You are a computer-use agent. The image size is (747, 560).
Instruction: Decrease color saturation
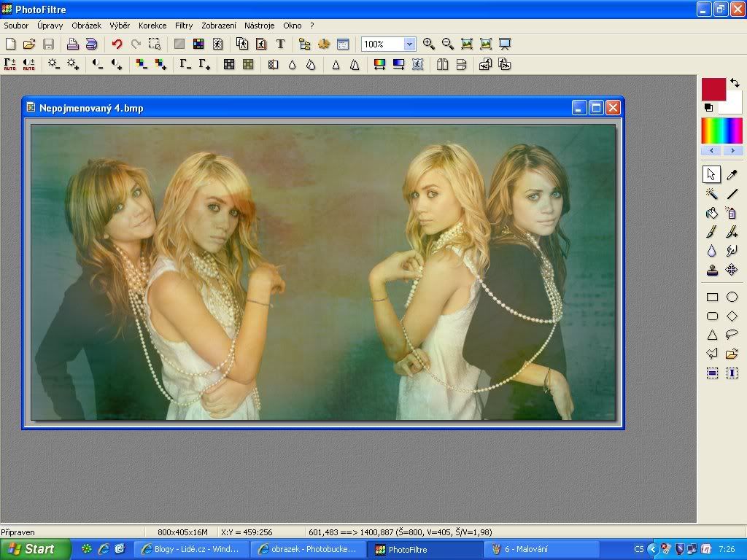(142, 64)
